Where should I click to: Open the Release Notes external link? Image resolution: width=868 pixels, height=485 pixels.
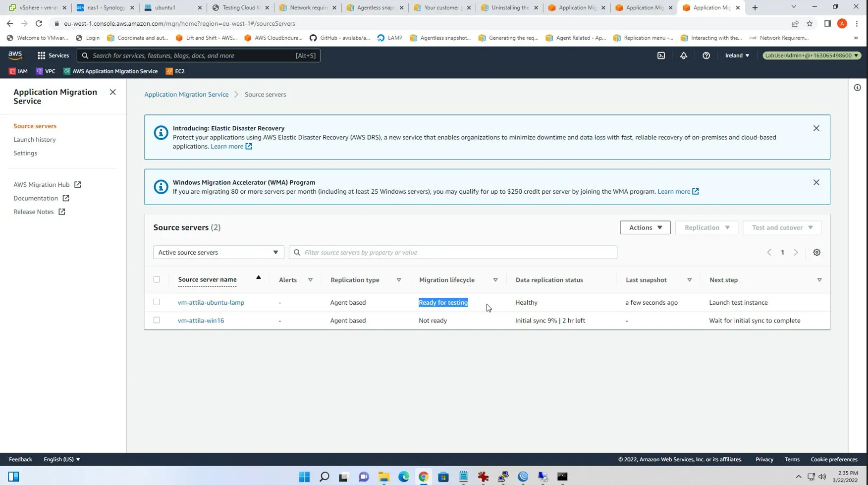pos(39,212)
